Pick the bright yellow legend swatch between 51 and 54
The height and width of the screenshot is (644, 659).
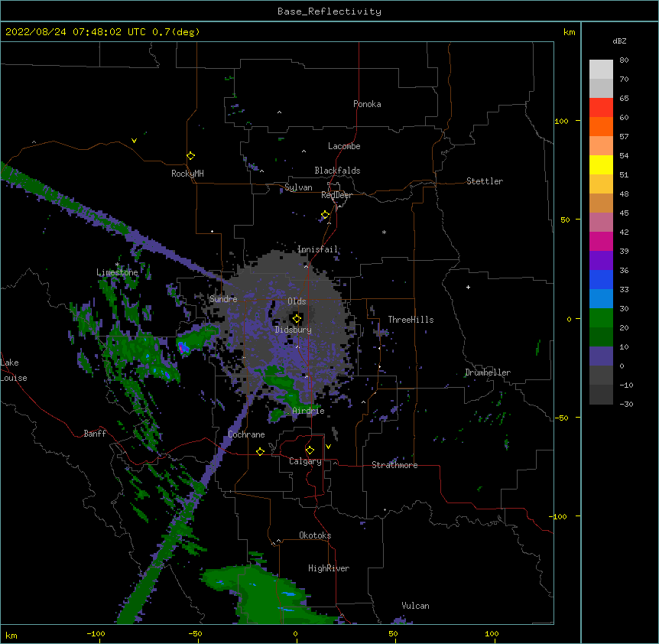601,164
